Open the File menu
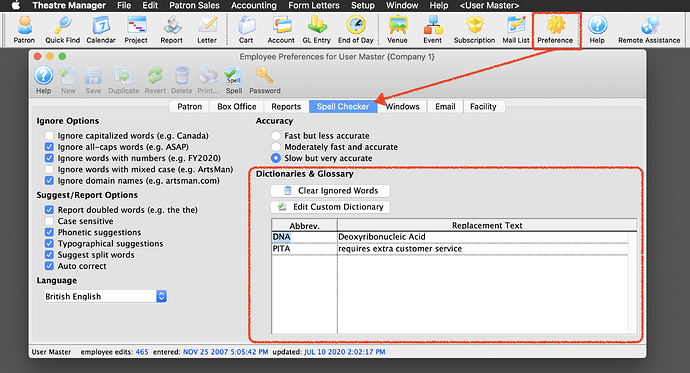This screenshot has height=373, width=690. tap(124, 5)
